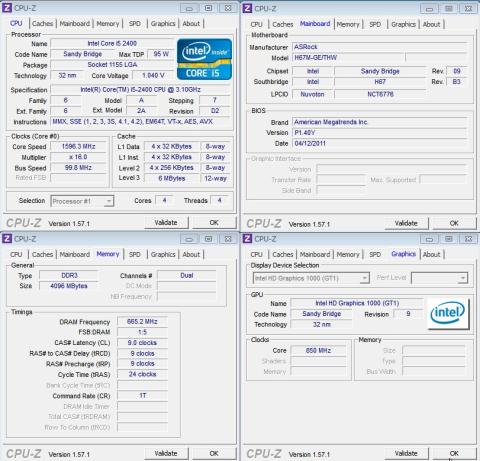
Task: Minimize the Memory tab window
Action: pyautogui.click(x=189, y=239)
